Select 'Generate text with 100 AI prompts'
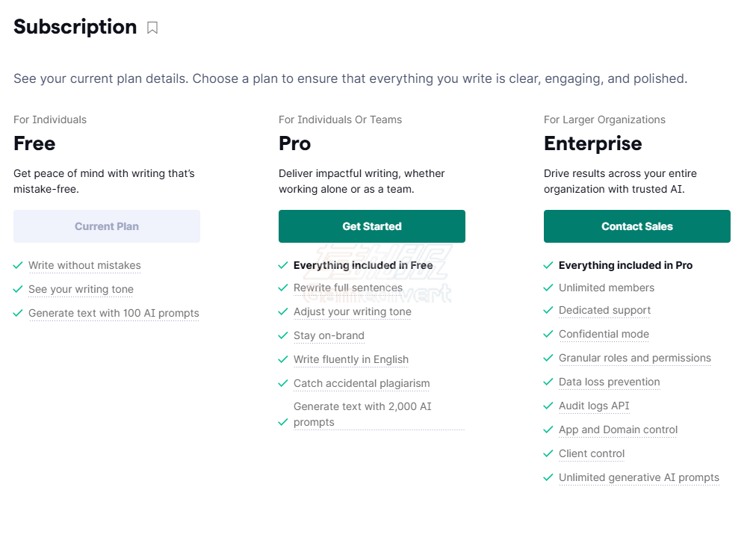756x546 pixels. pos(114,313)
